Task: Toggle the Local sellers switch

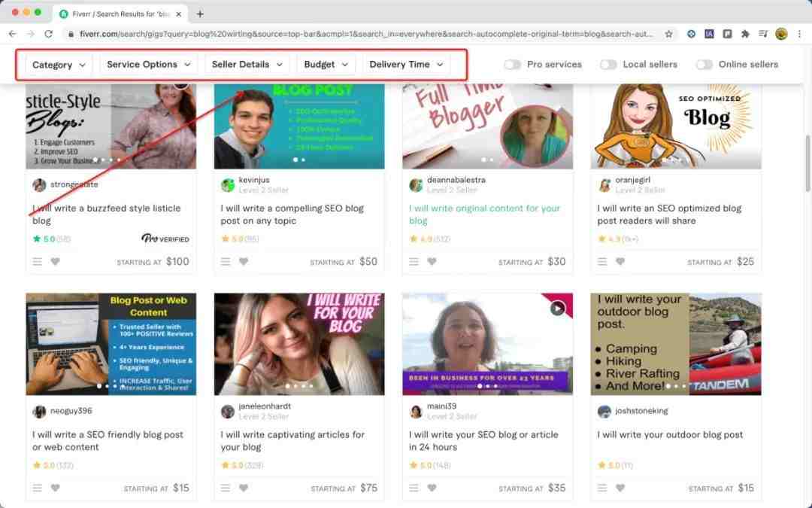Action: pyautogui.click(x=608, y=65)
